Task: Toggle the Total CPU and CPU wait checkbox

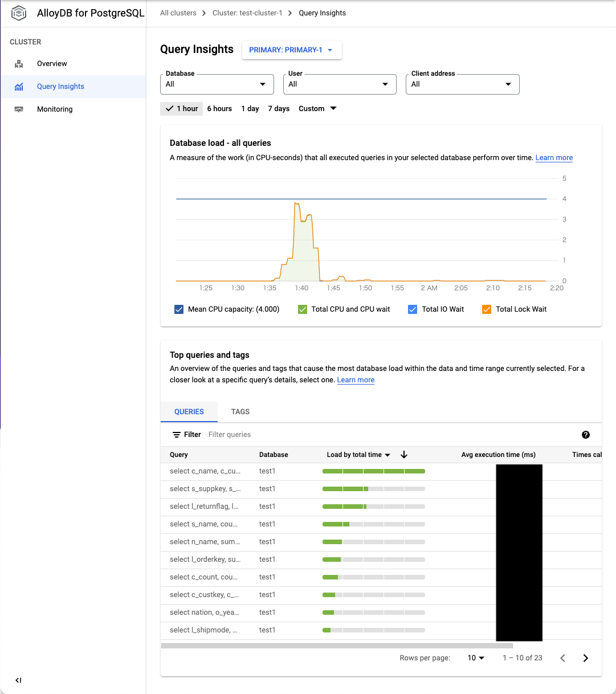Action: click(x=303, y=309)
